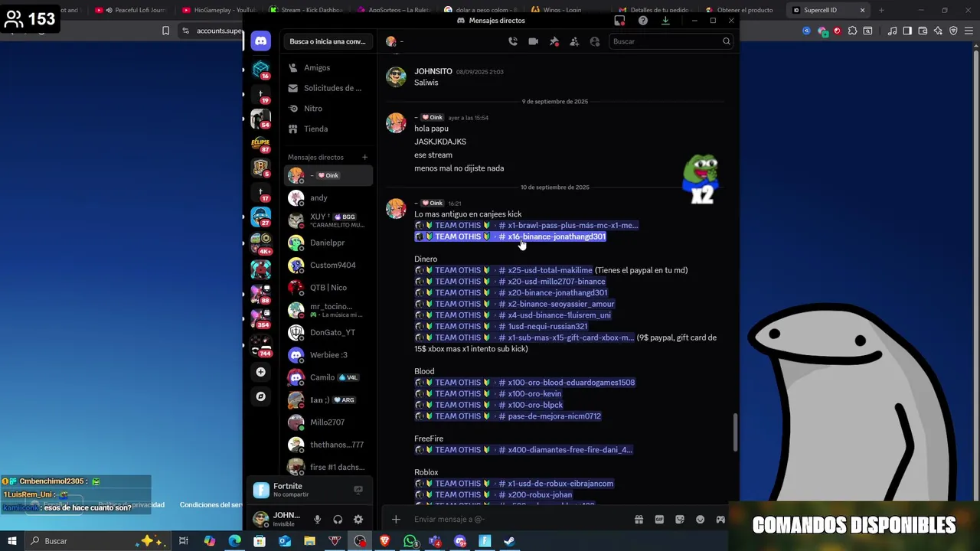This screenshot has height=551, width=980.
Task: Toggle microphone mute in user panel
Action: point(317,520)
